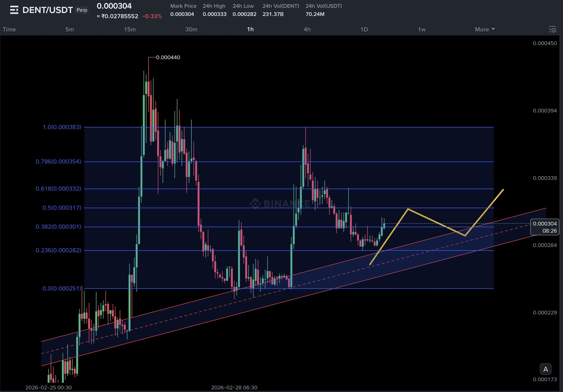Click the Time chart option
Image resolution: width=563 pixels, height=392 pixels.
coord(9,30)
